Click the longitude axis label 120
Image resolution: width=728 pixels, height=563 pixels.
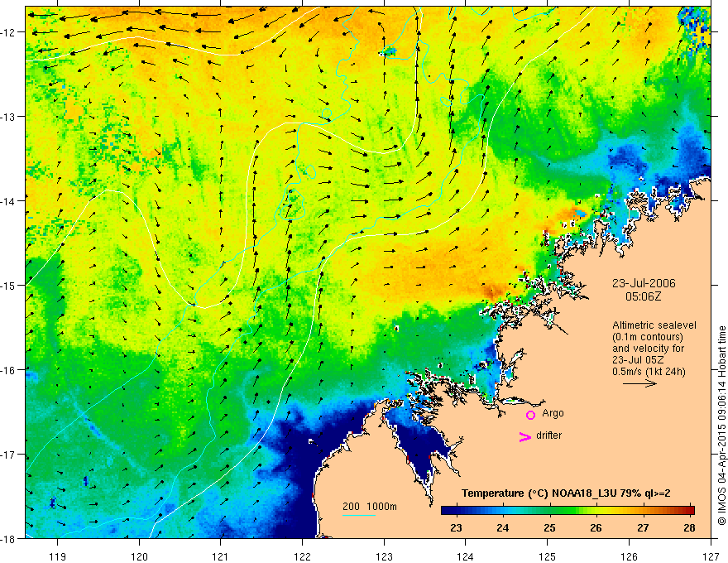pyautogui.click(x=139, y=556)
